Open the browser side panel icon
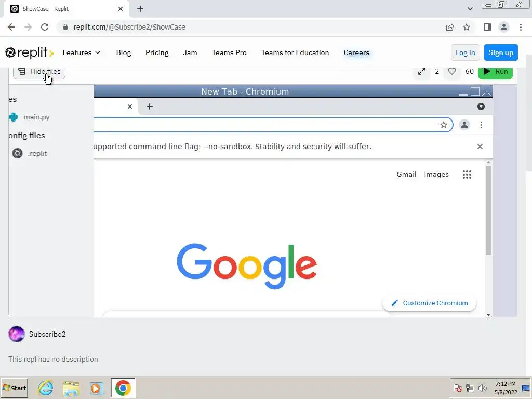This screenshot has width=532, height=399. (487, 27)
